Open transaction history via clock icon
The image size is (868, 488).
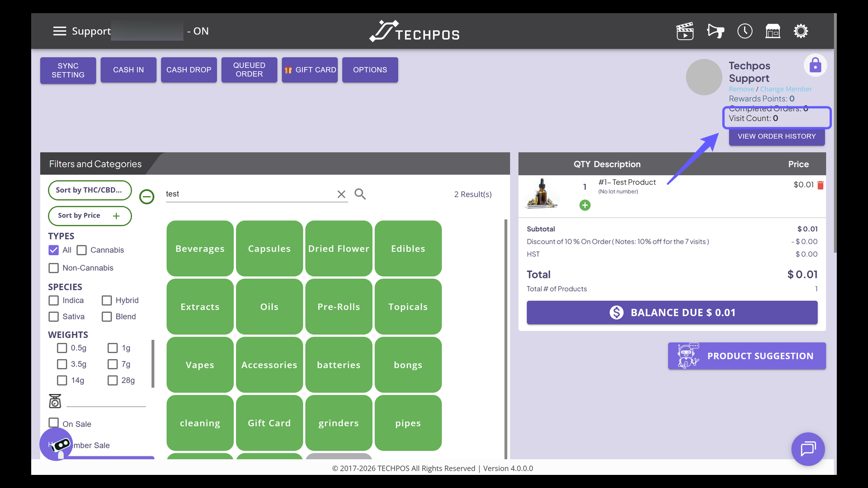[x=745, y=31]
